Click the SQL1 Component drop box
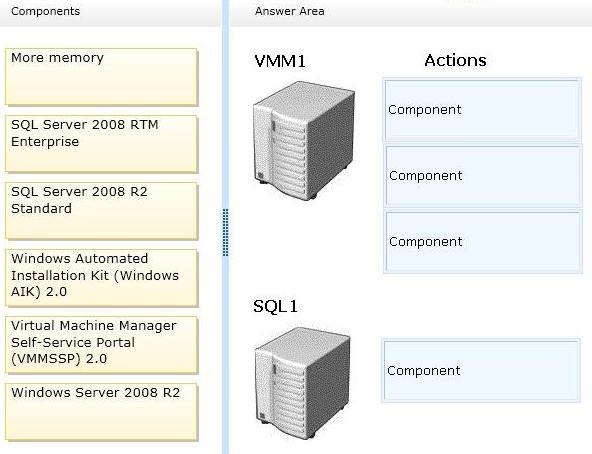This screenshot has height=454, width=592. [481, 371]
